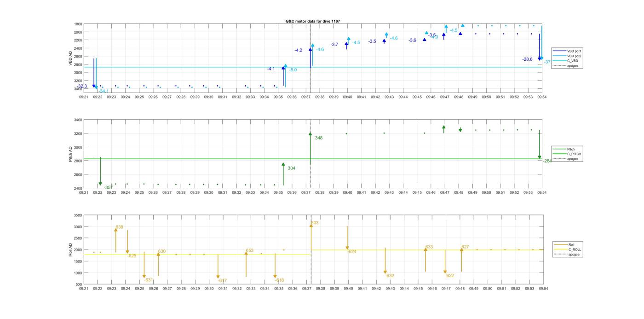This screenshot has height=319, width=644.
Task: Click the "603" roll data label
Action: click(x=315, y=223)
